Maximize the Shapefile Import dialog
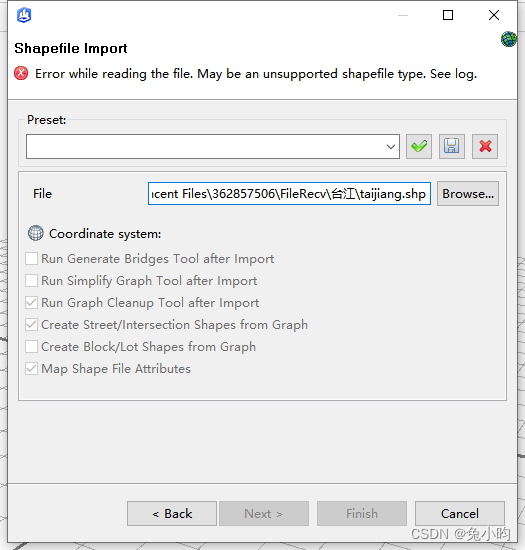 click(448, 15)
